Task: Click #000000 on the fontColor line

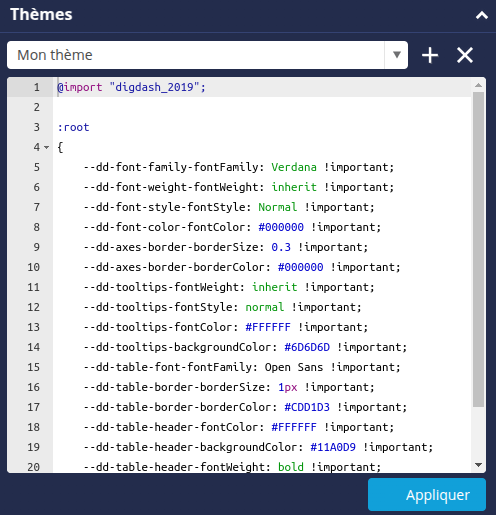Action: point(281,227)
